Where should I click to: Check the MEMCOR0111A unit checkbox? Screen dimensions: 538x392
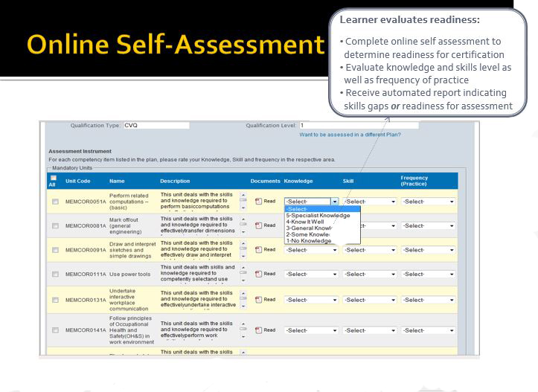55,274
